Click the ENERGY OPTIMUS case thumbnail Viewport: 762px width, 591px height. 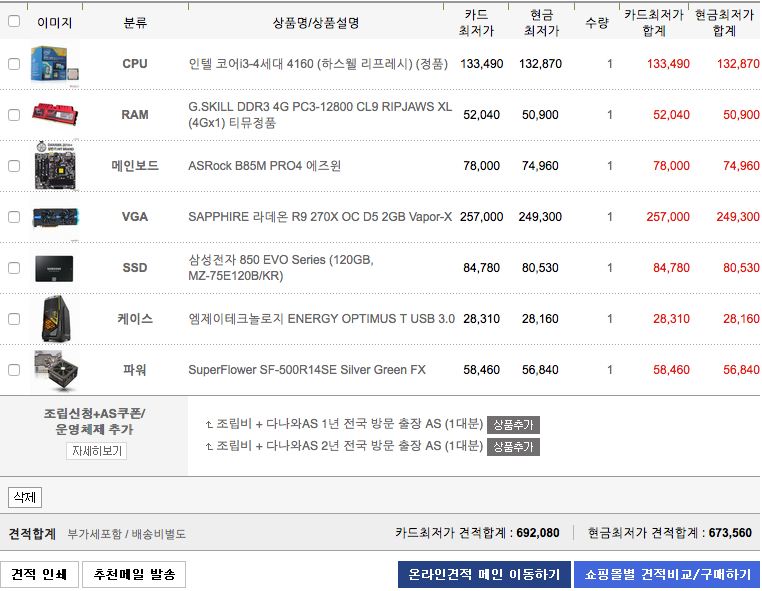tap(54, 319)
